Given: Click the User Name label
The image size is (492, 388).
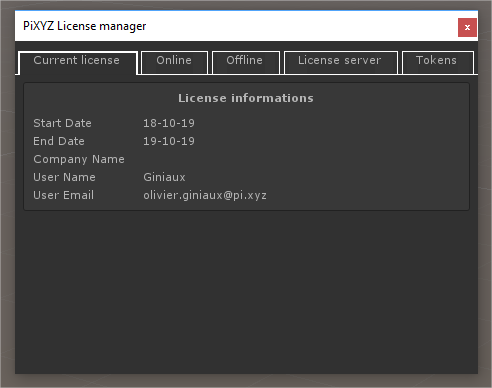Looking at the screenshot, I should (x=64, y=177).
